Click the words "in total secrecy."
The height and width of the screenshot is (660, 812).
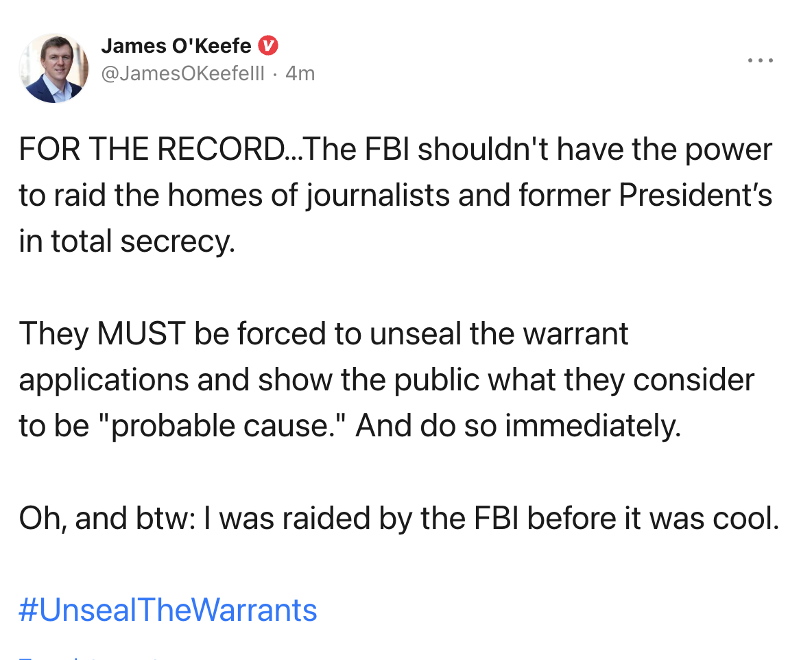click(x=127, y=242)
